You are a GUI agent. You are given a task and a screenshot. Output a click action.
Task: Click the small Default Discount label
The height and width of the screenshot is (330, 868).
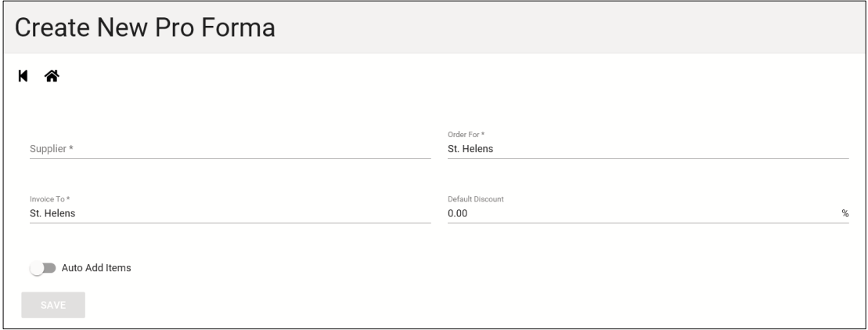(476, 199)
